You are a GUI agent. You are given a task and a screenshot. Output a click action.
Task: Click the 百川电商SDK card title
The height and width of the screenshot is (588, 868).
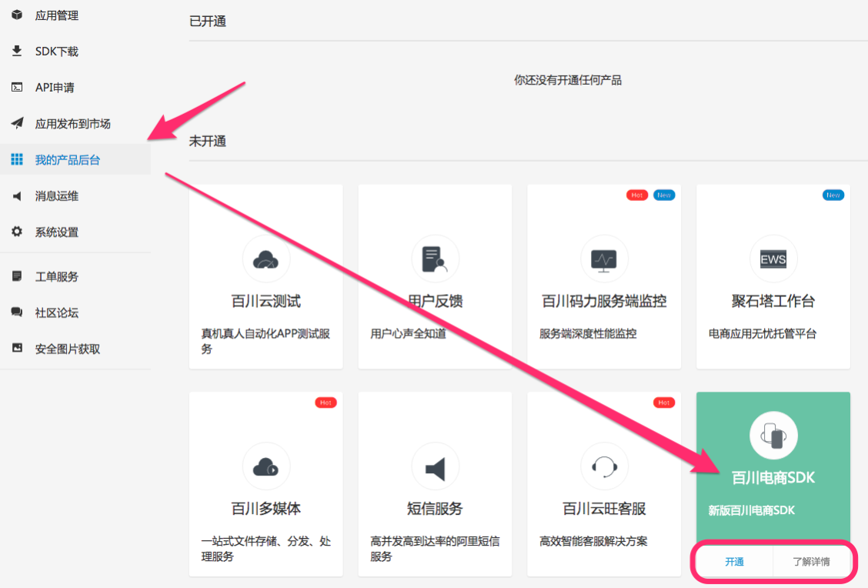click(773, 477)
